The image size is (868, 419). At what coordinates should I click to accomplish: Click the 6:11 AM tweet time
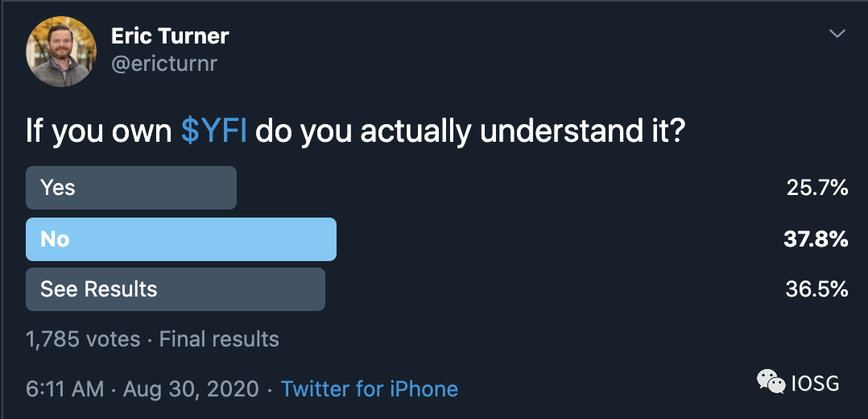click(64, 389)
